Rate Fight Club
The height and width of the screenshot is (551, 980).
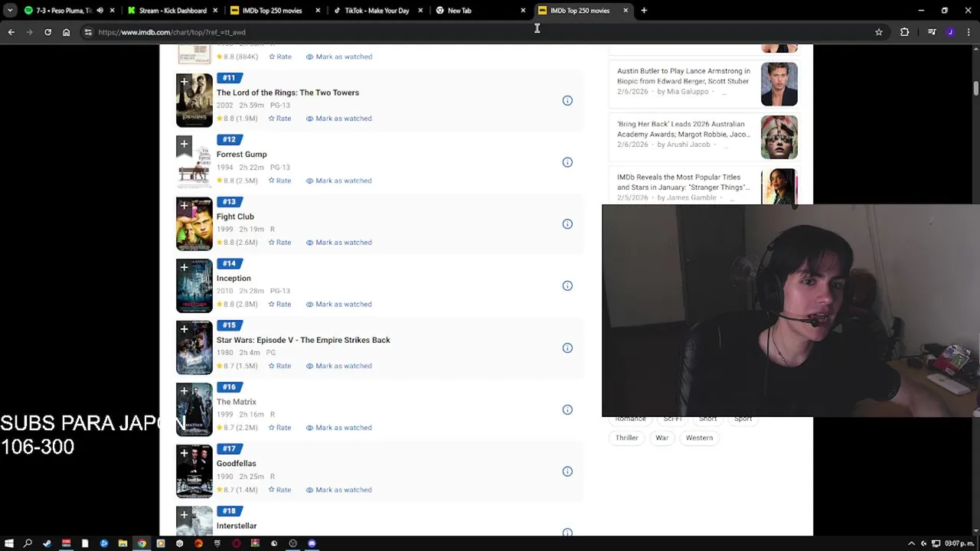tap(279, 243)
